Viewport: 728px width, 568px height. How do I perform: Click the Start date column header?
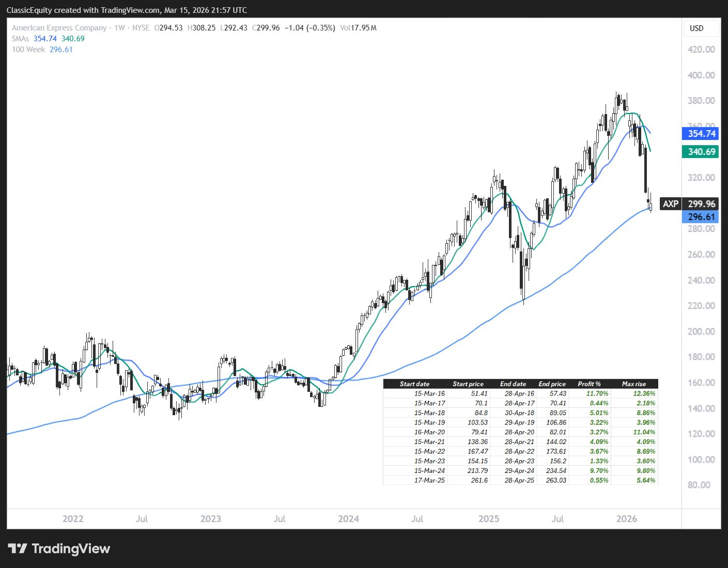pos(414,384)
